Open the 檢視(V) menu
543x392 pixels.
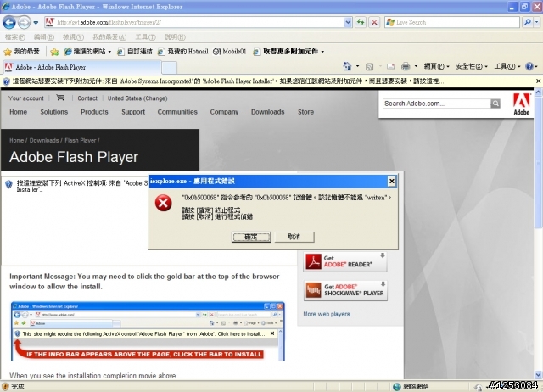tap(73, 37)
